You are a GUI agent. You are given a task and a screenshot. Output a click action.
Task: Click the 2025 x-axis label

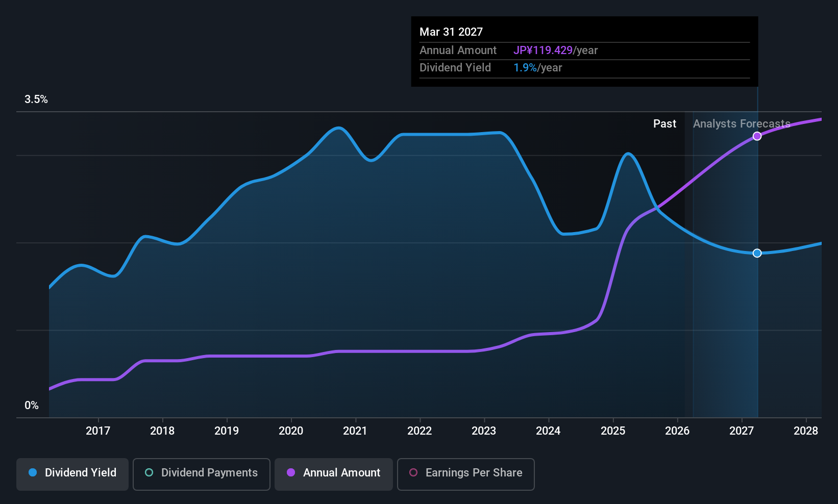point(613,431)
